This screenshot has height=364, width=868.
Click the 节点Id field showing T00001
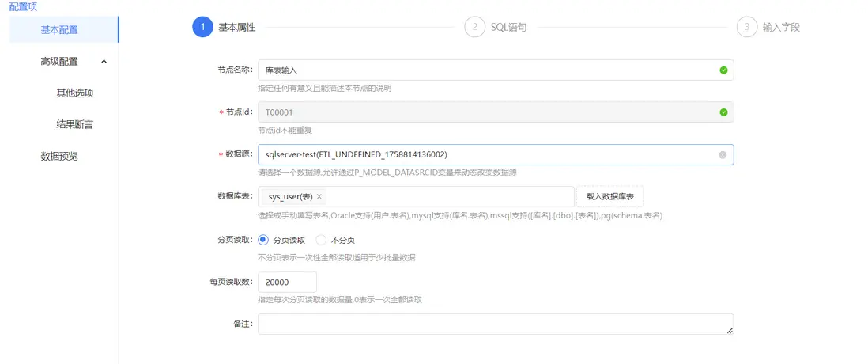[496, 112]
